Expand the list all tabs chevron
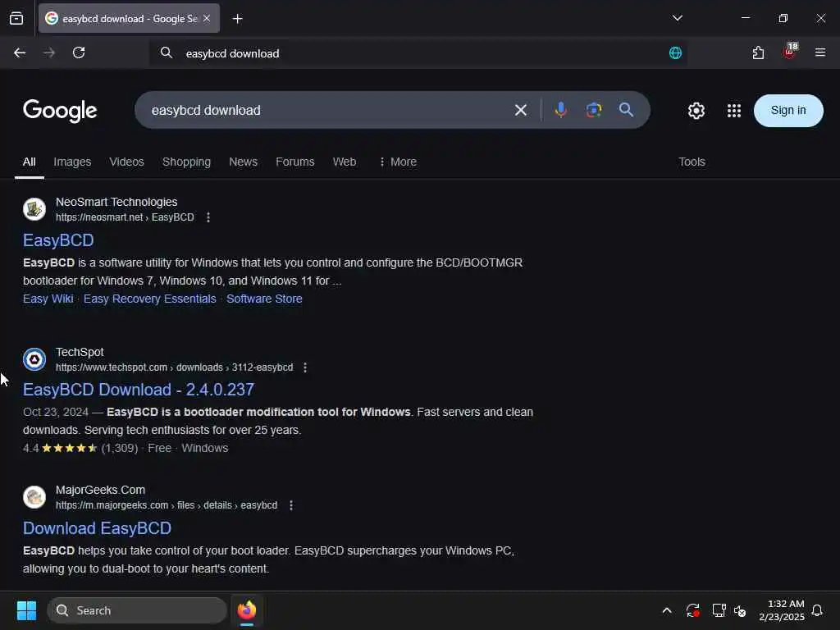Image resolution: width=840 pixels, height=630 pixels. pos(677,18)
